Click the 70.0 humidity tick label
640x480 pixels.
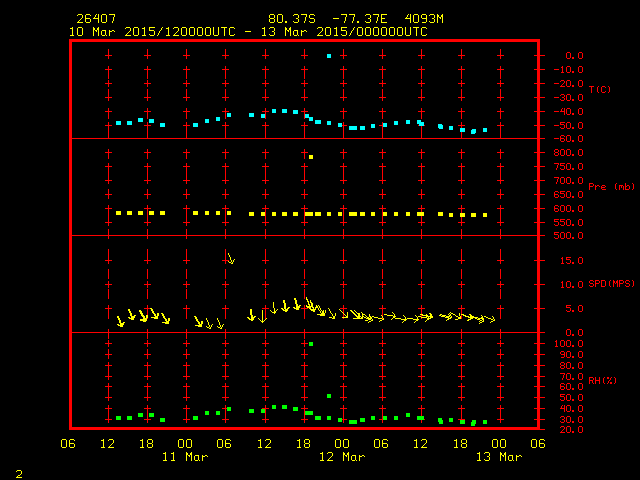pyautogui.click(x=572, y=376)
